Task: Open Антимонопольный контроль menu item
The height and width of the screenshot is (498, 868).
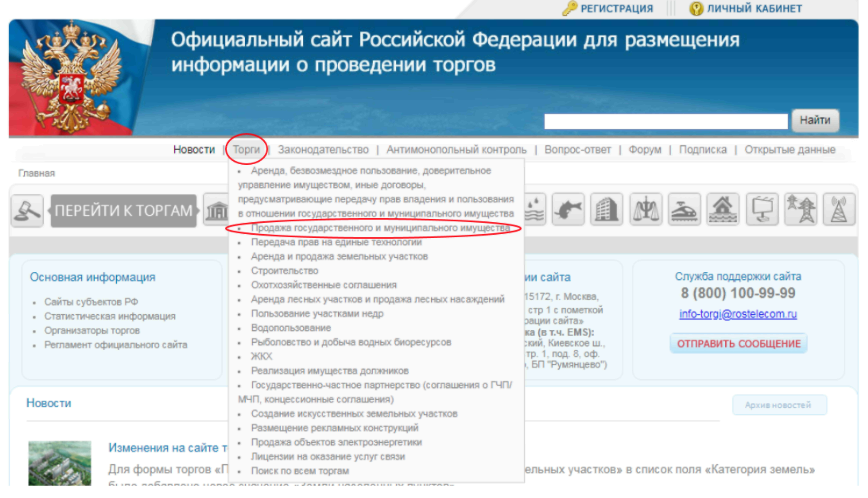Action: click(x=456, y=150)
